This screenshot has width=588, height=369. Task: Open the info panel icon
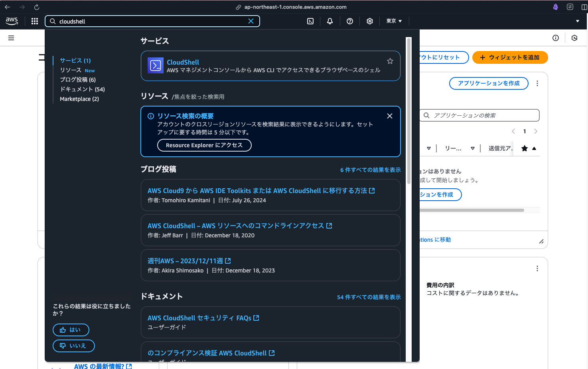(556, 38)
